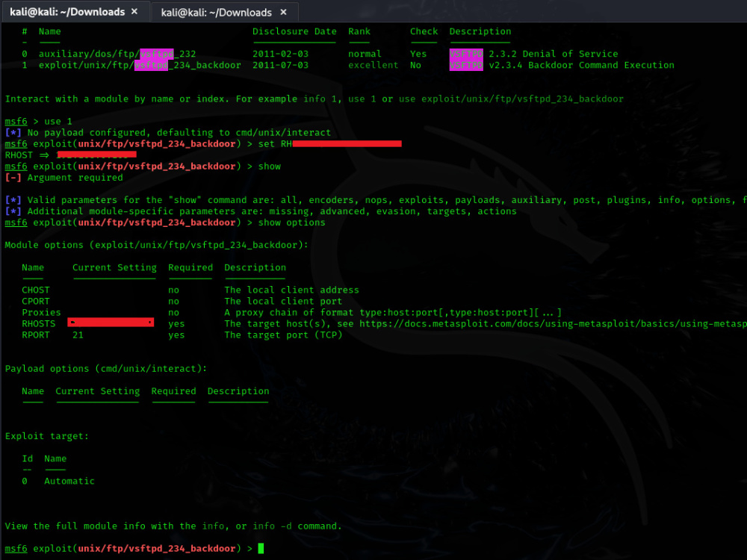The image size is (747, 560).
Task: Click the 'Argument required' error line
Action: click(63, 178)
